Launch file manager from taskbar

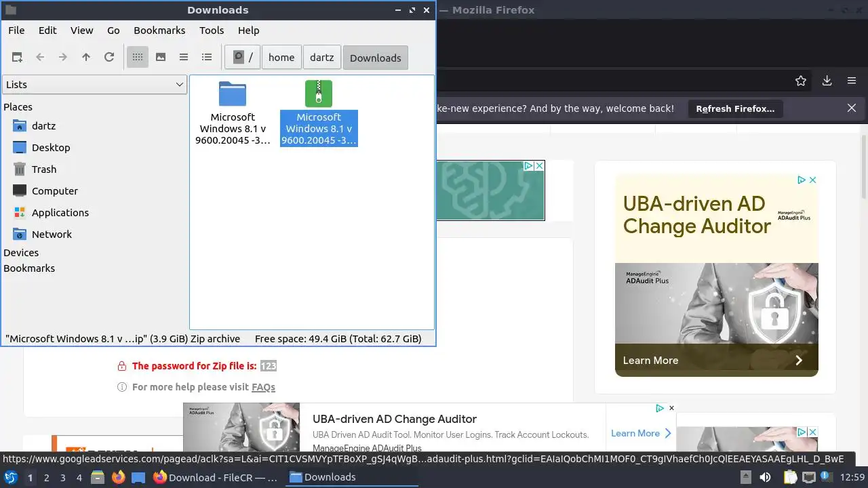[x=98, y=478]
